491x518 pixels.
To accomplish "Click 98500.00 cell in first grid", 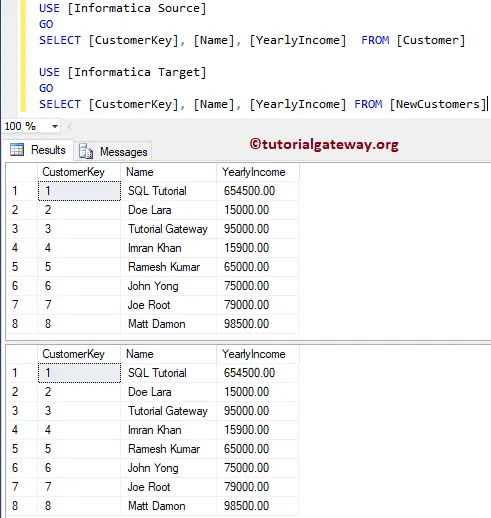I will [257, 324].
